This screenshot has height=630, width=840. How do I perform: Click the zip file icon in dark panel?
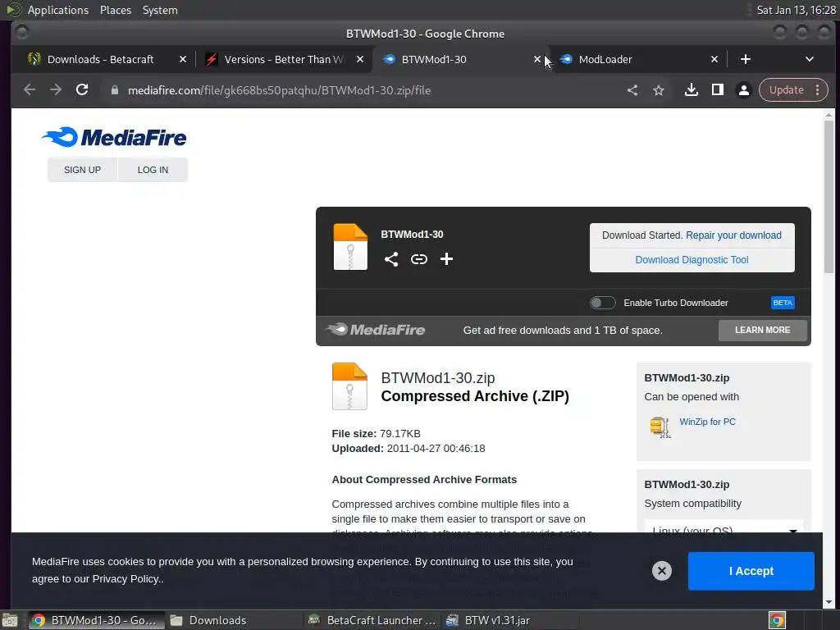click(350, 247)
